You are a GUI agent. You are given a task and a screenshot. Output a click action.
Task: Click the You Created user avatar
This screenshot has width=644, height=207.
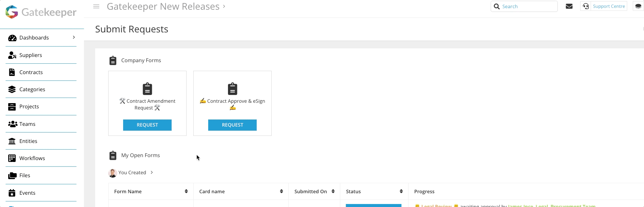point(113,173)
